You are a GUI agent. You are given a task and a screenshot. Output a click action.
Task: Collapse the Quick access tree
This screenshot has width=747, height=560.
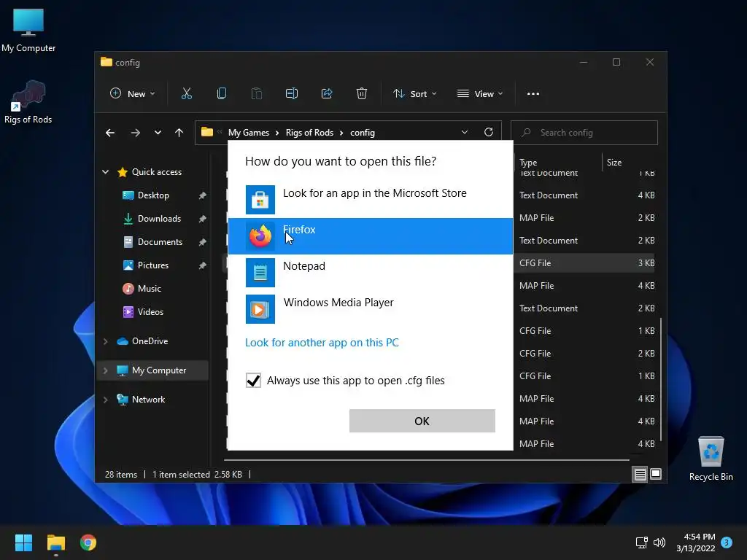click(x=105, y=172)
